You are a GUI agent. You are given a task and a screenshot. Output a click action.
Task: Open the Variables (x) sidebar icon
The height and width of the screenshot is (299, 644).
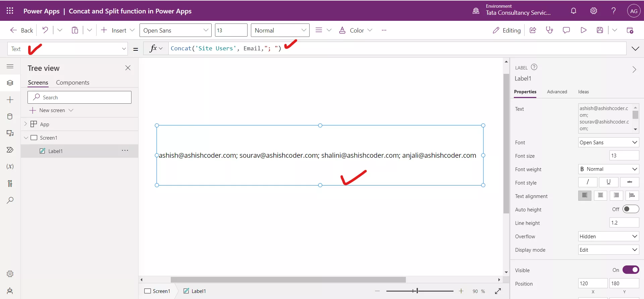(x=10, y=166)
